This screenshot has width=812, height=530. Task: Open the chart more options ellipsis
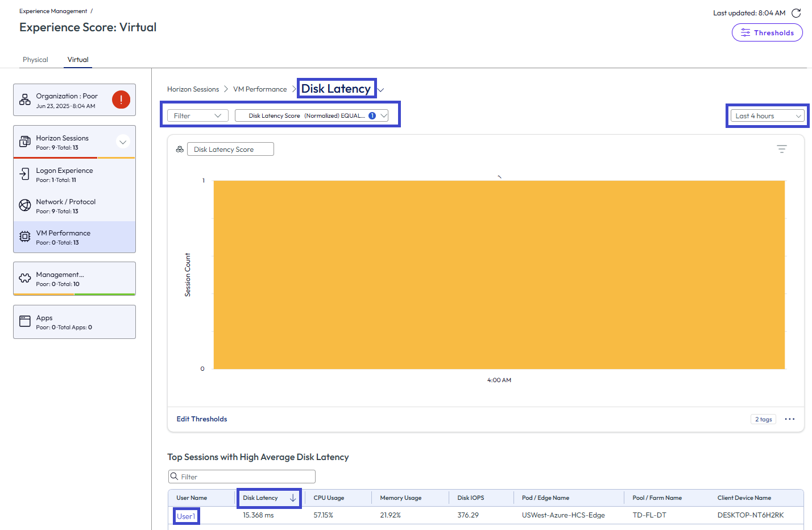(x=790, y=419)
